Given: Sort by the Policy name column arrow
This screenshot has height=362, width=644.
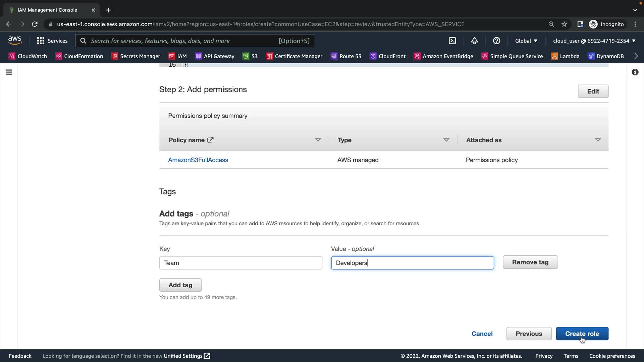Looking at the screenshot, I should [x=318, y=140].
